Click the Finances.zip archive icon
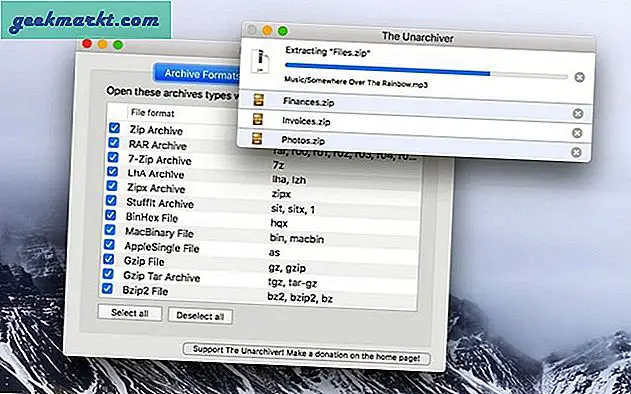Screen dimensions: 631x394 point(258,100)
